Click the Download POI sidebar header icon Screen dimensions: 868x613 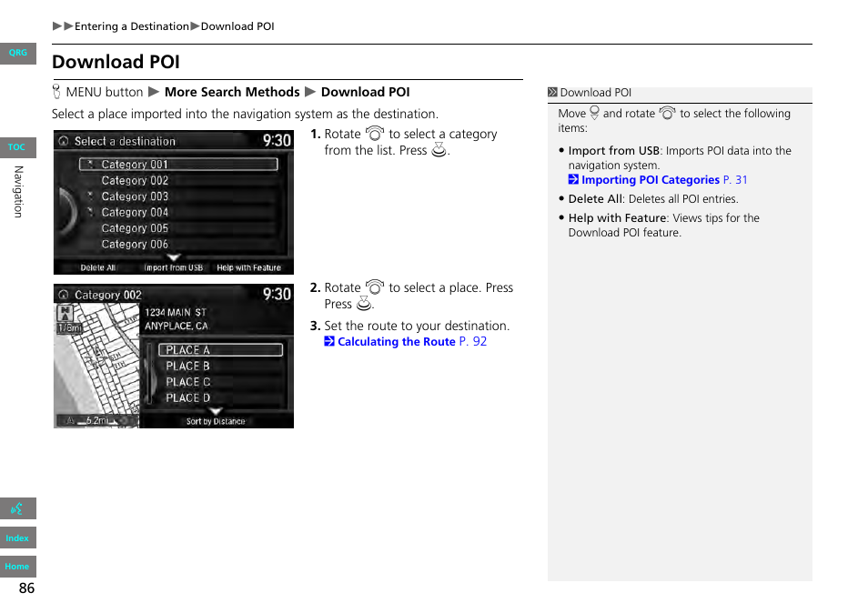tap(552, 93)
